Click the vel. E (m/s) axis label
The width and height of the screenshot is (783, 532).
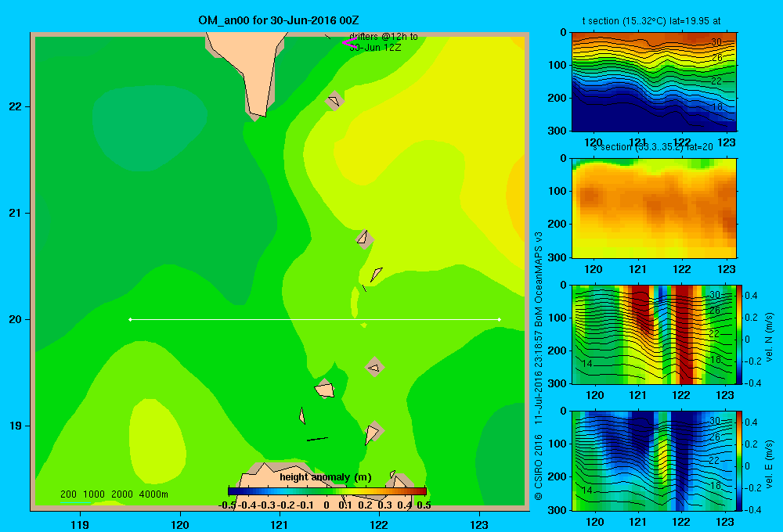769,464
